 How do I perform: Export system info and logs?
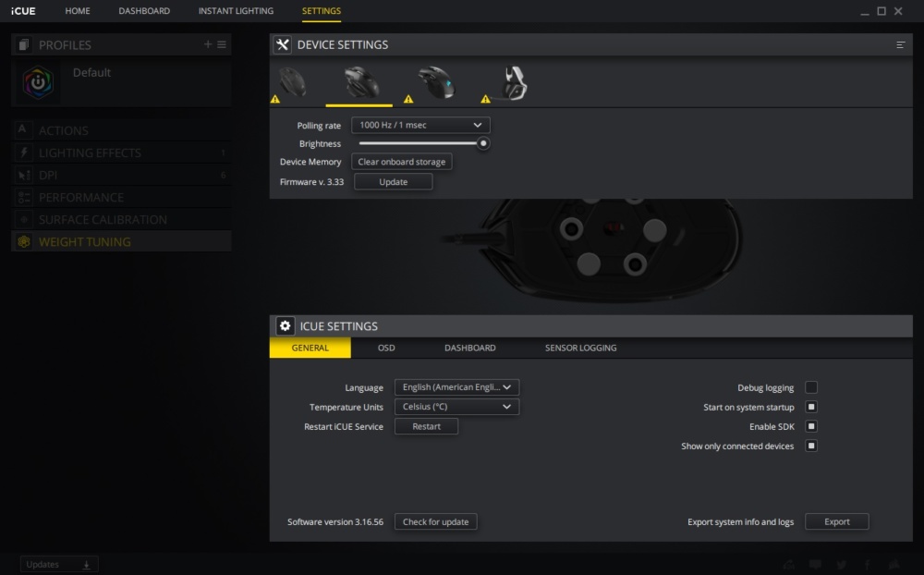click(x=837, y=522)
